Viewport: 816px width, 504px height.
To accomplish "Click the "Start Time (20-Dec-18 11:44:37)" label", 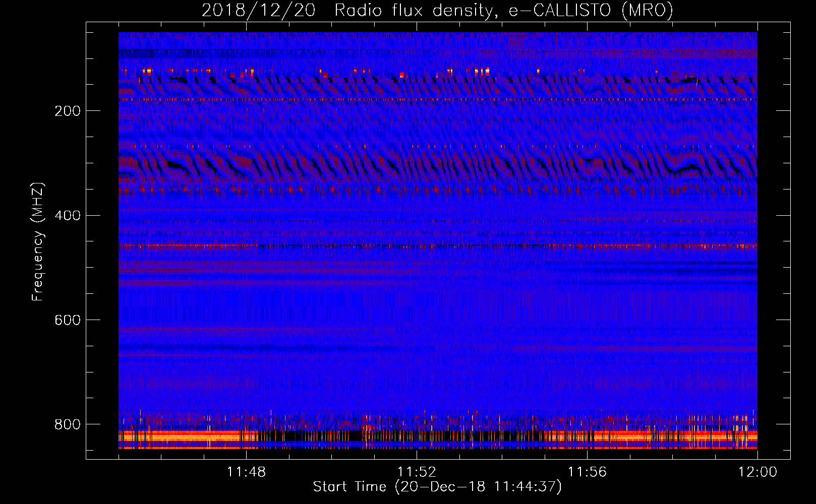I will tap(437, 487).
